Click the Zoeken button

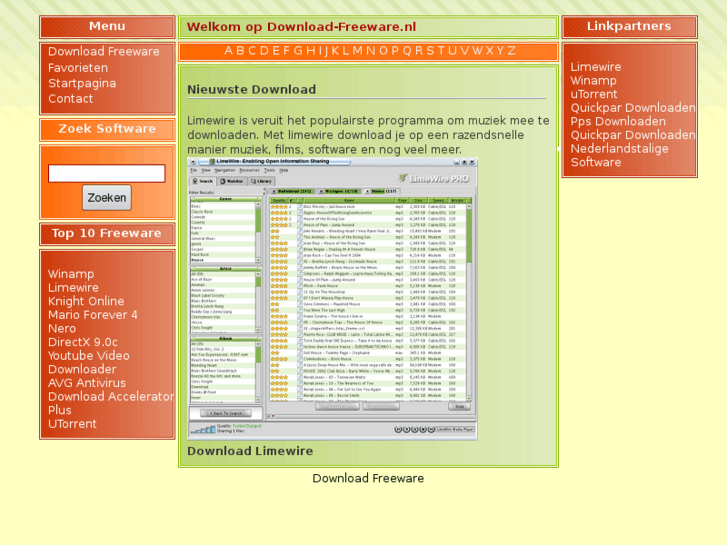(x=107, y=198)
